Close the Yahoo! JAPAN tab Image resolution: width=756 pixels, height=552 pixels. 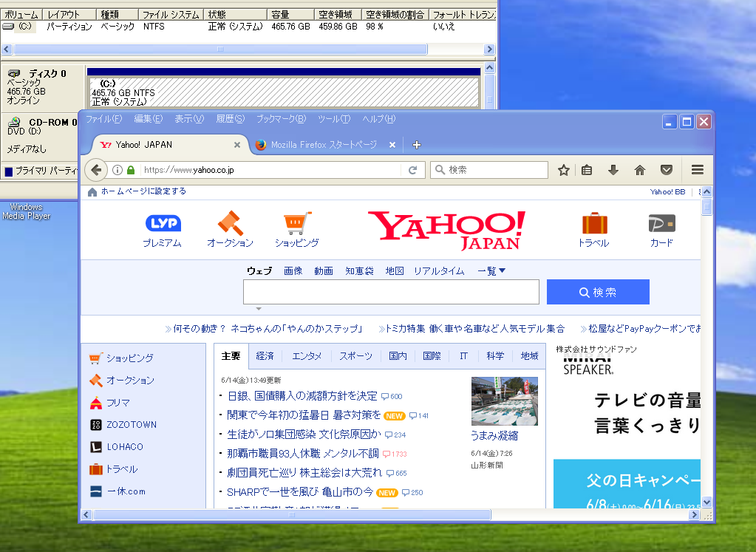[x=237, y=145]
